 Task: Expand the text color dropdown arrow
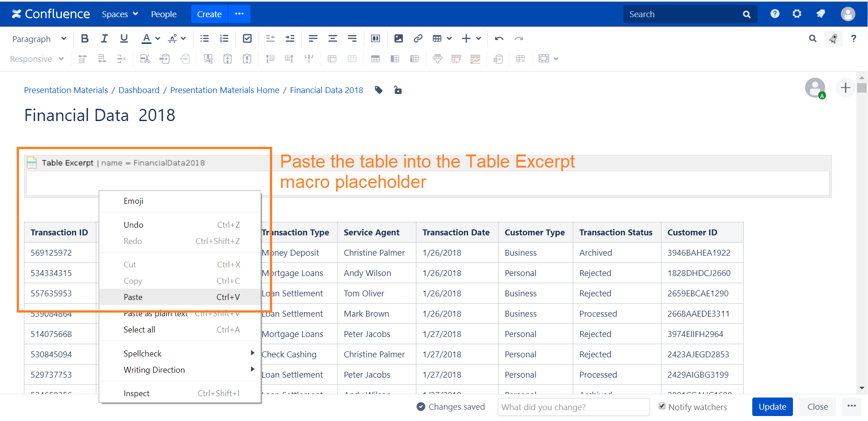click(x=158, y=39)
